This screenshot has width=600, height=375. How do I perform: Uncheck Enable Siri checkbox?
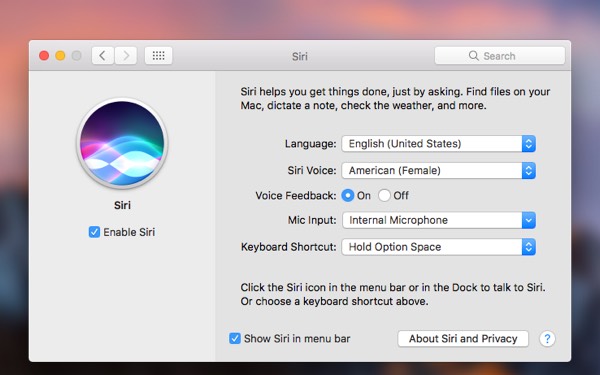pyautogui.click(x=94, y=232)
